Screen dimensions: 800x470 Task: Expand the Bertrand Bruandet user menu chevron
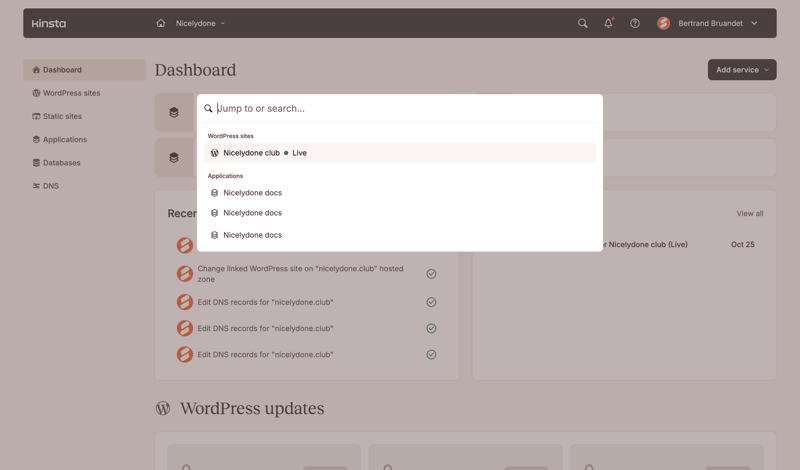pos(754,23)
